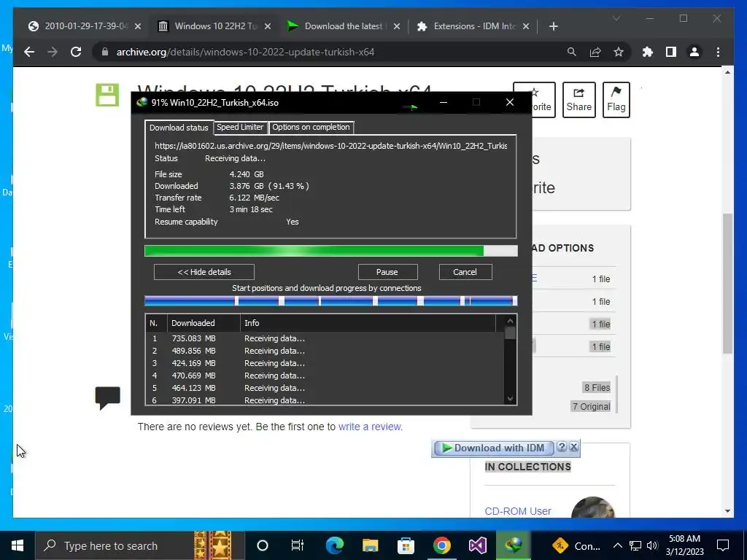Image resolution: width=747 pixels, height=560 pixels.
Task: Click the Download with IDM button
Action: [x=494, y=448]
